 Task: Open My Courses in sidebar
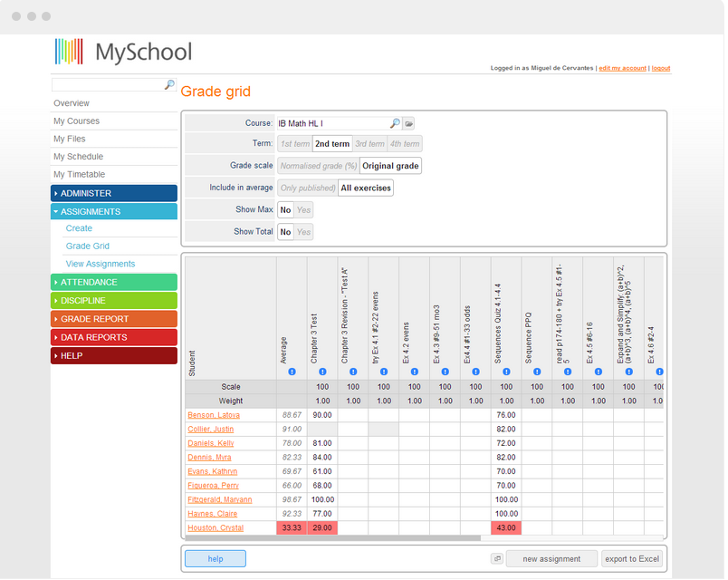click(76, 121)
